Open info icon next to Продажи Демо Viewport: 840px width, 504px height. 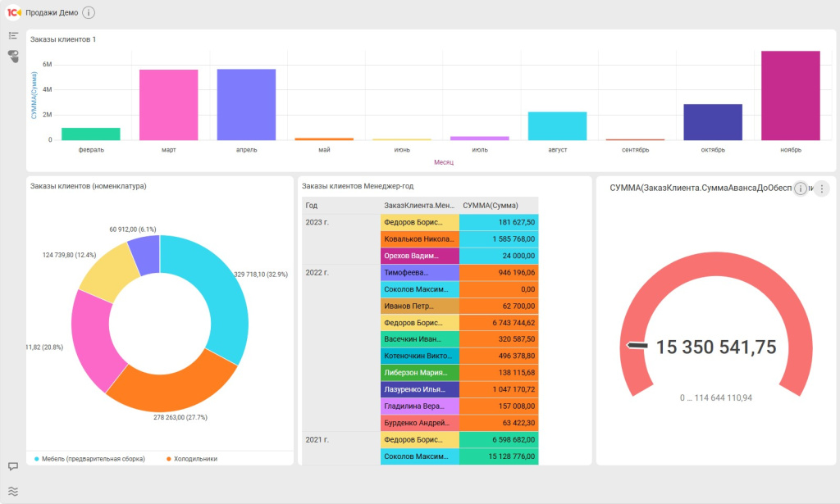(89, 12)
